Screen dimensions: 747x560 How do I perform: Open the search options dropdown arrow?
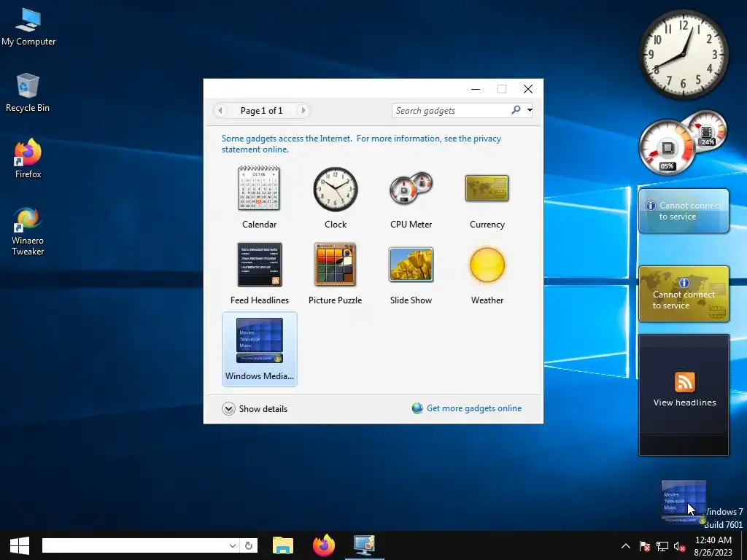click(530, 111)
